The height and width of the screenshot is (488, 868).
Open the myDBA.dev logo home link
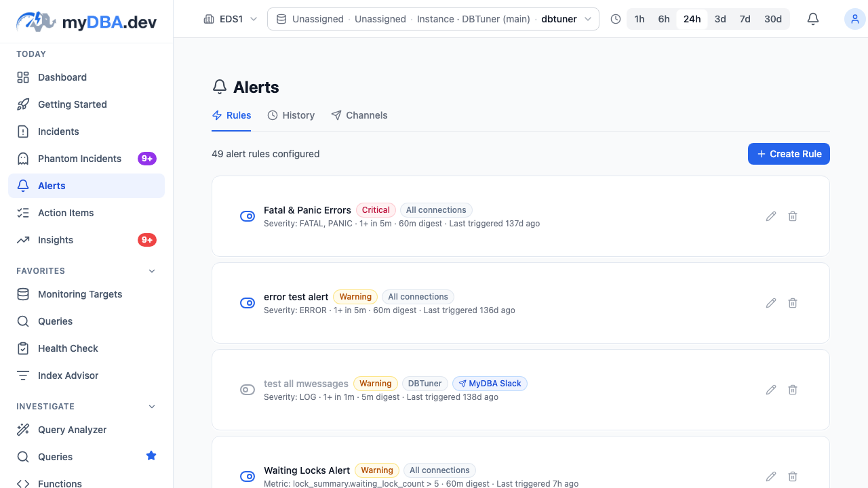click(86, 22)
